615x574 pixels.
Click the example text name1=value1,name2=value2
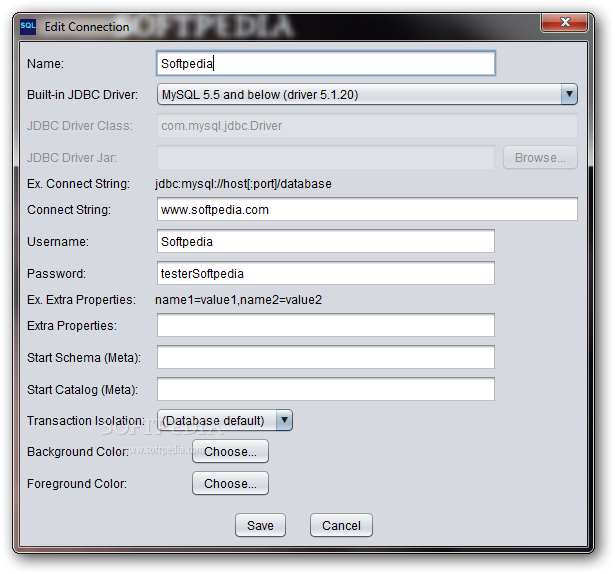(238, 300)
